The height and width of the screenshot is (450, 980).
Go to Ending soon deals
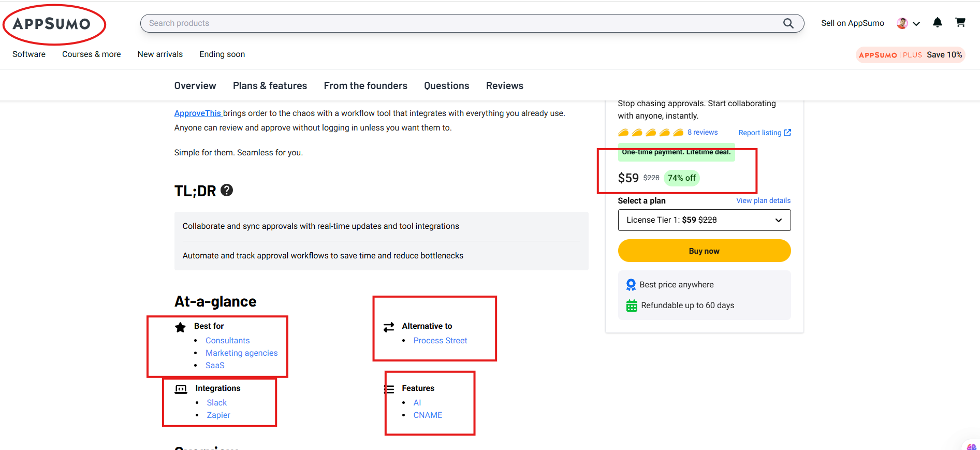tap(222, 54)
